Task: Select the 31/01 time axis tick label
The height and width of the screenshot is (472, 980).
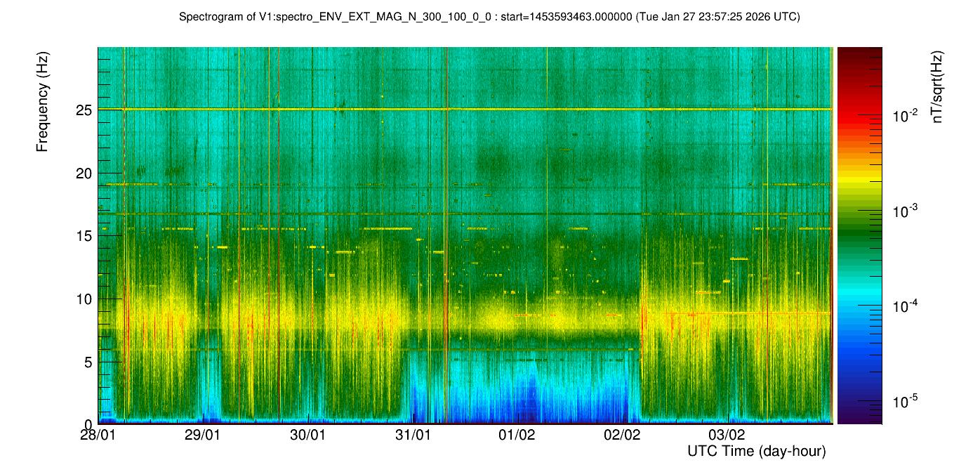Action: 412,435
